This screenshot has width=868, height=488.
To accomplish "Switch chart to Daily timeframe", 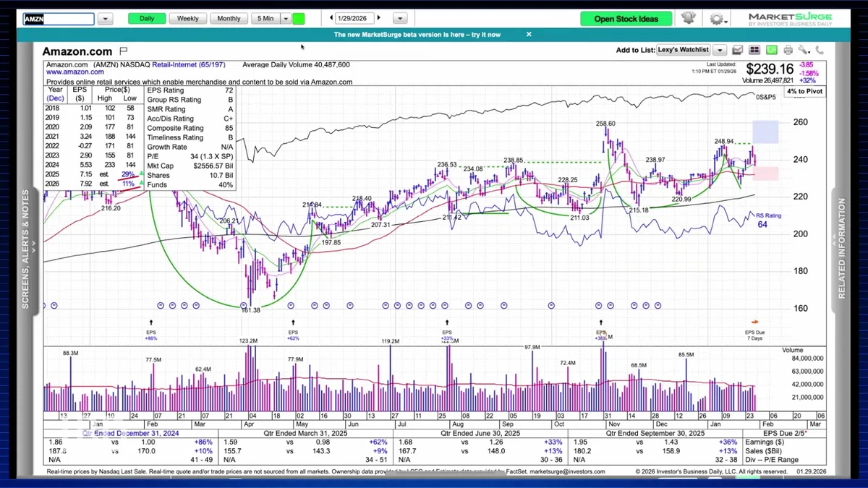I will [x=147, y=19].
